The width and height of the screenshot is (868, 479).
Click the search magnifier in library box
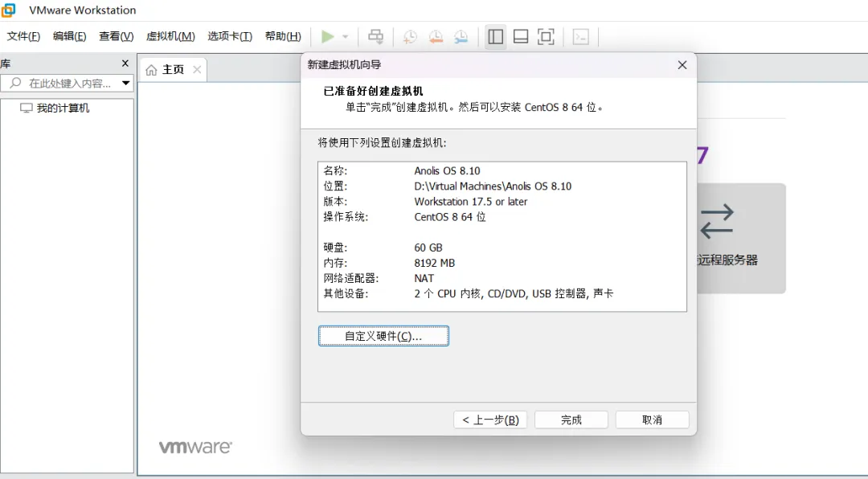(x=15, y=83)
